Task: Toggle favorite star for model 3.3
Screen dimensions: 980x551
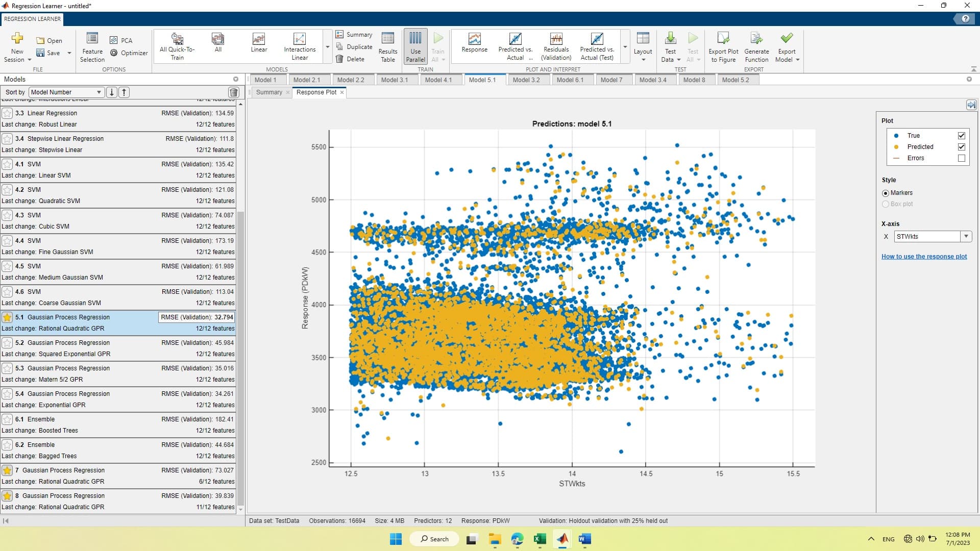Action: (x=7, y=113)
